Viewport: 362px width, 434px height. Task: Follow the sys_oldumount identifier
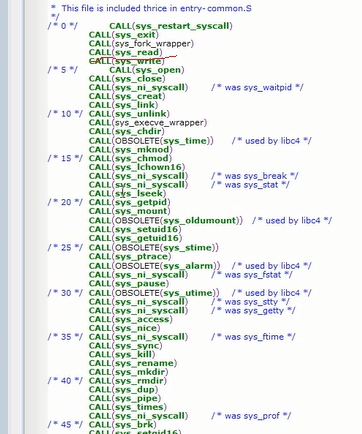point(200,220)
